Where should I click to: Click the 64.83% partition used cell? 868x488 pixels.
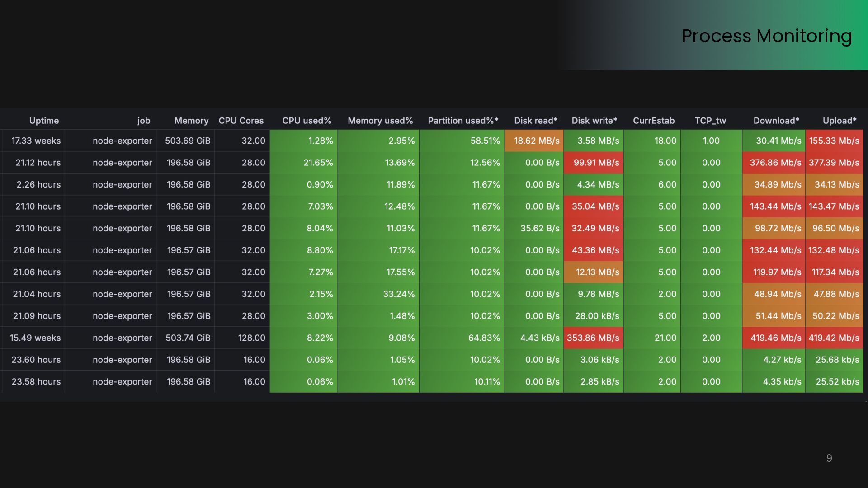point(484,338)
